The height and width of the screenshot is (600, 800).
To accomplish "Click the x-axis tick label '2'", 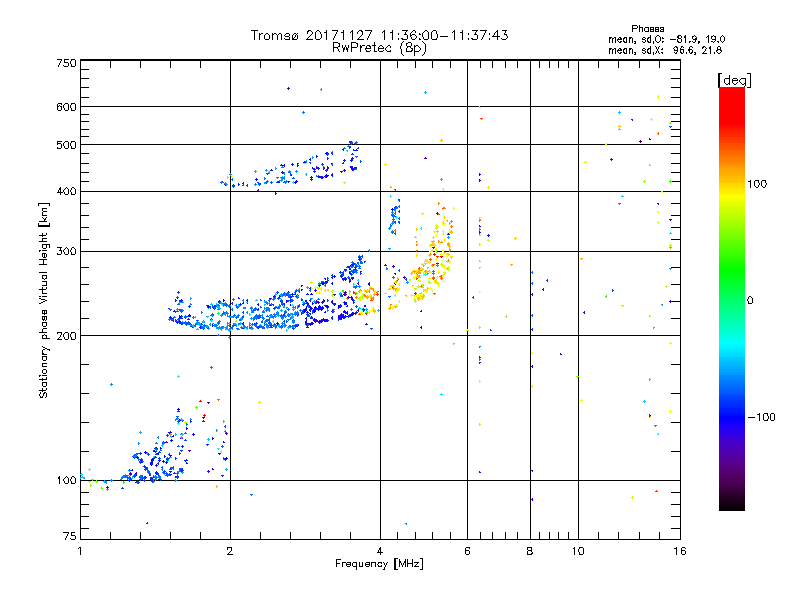I will pos(230,551).
